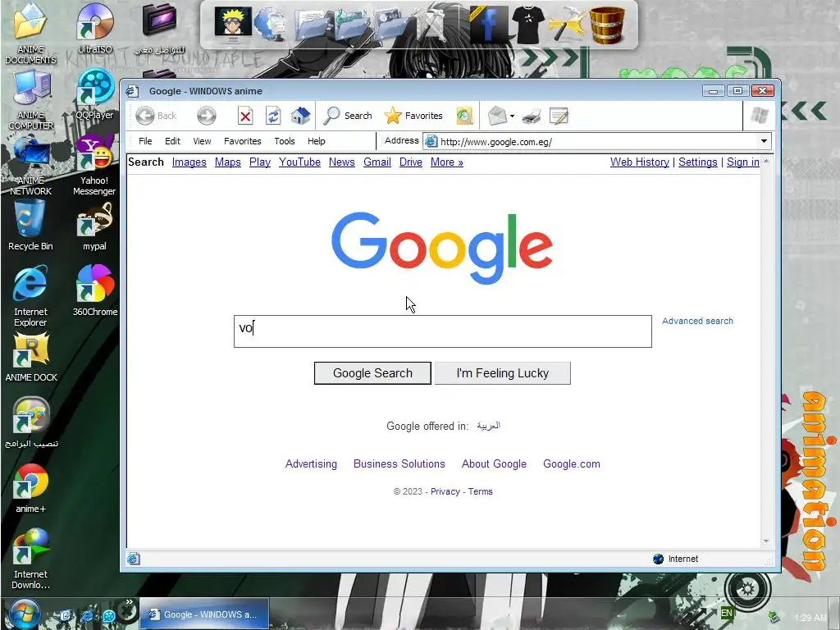Open the Search pane in the toolbar
840x630 pixels.
click(x=348, y=116)
